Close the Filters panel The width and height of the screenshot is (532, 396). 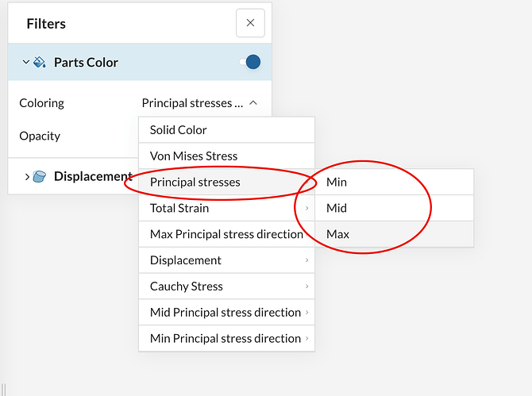[x=250, y=23]
